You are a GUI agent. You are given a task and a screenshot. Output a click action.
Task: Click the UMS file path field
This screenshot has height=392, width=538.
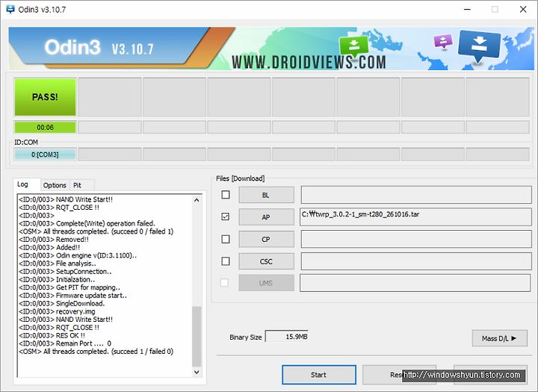click(415, 283)
